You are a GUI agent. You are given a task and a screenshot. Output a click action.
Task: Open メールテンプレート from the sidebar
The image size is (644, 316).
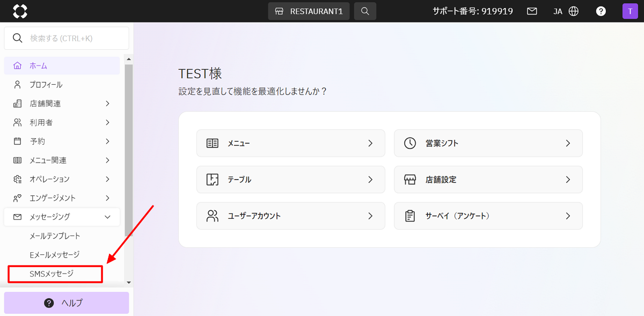coord(55,236)
